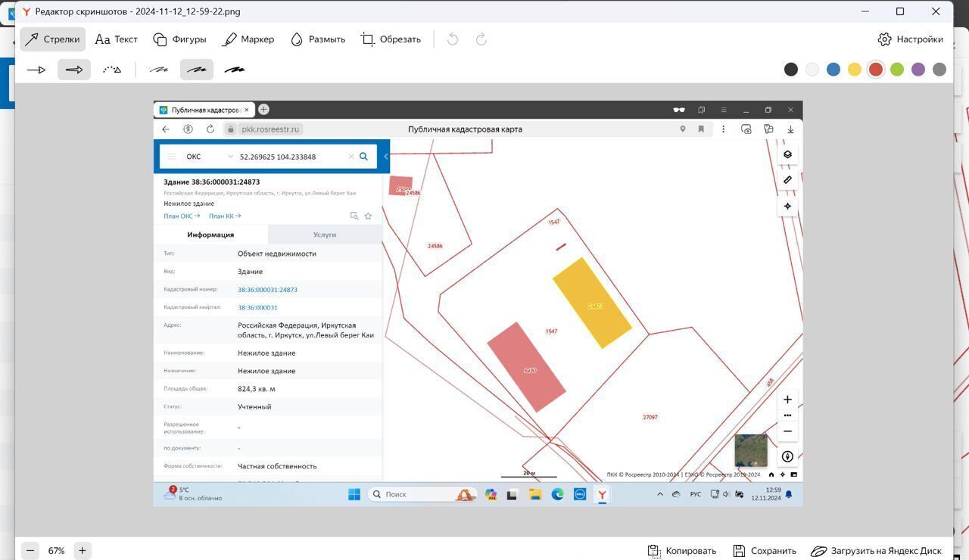969x560 pixels.
Task: Click the taskbar Поиск search box
Action: [422, 495]
